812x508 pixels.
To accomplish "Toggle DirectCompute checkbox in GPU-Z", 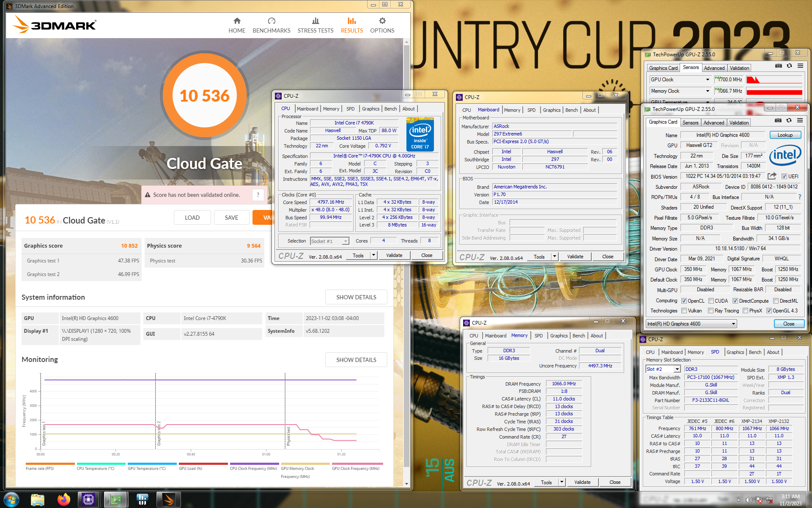I will tap(735, 301).
